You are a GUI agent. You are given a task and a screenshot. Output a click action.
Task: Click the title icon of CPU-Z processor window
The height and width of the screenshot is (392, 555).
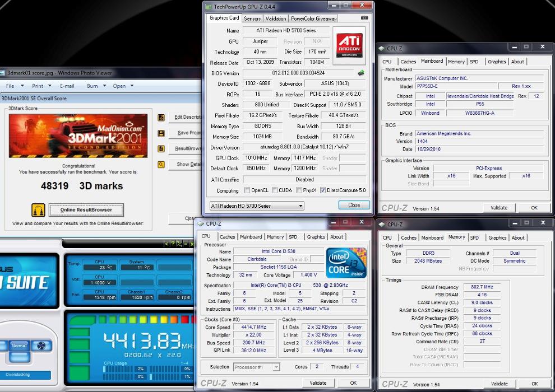click(201, 224)
